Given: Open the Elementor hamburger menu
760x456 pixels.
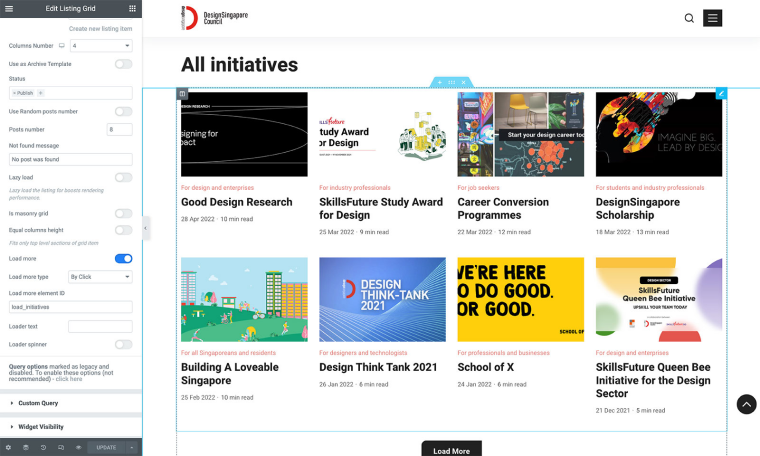Looking at the screenshot, I should 9,8.
